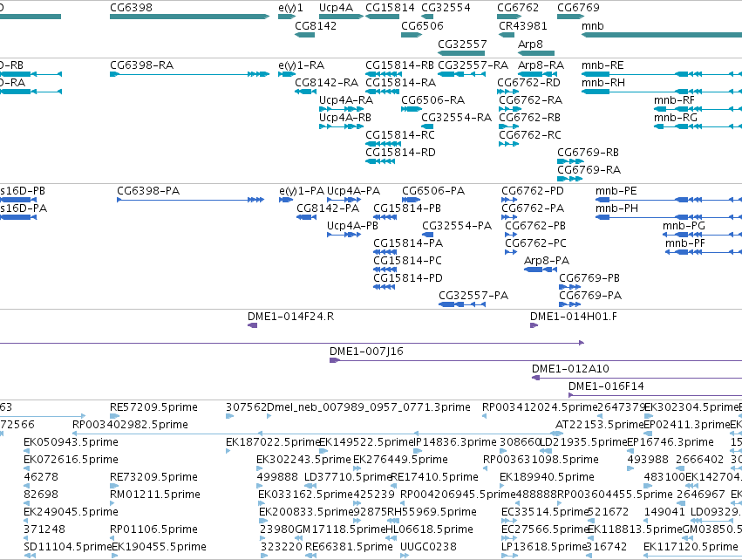
Task: Select protein CG6398-PA
Action: (x=190, y=200)
